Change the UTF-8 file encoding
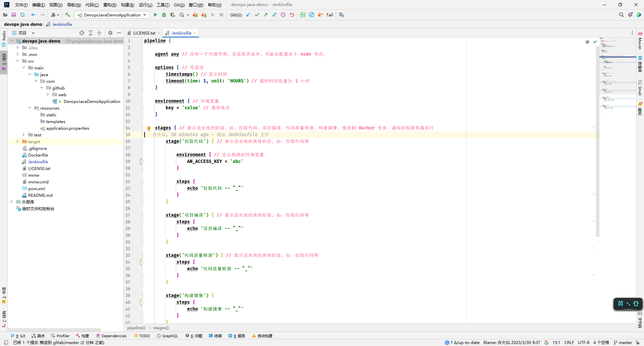644x346 pixels. [x=584, y=343]
